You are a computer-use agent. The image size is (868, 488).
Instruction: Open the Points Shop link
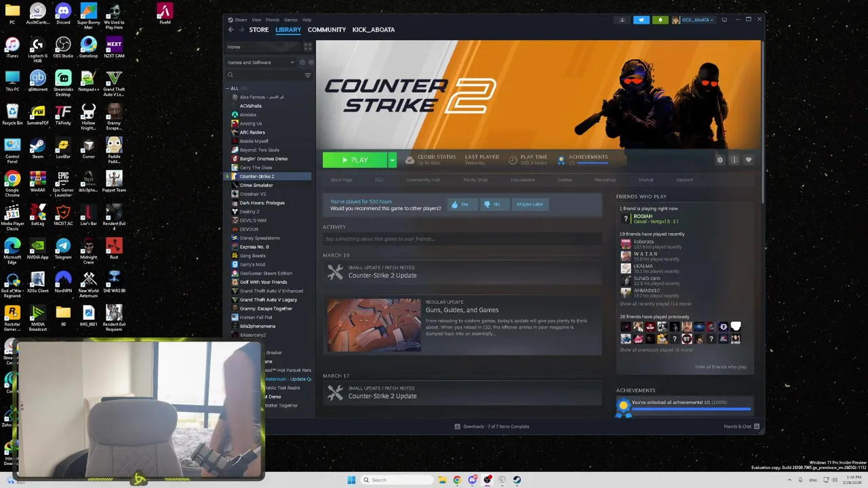click(x=475, y=180)
